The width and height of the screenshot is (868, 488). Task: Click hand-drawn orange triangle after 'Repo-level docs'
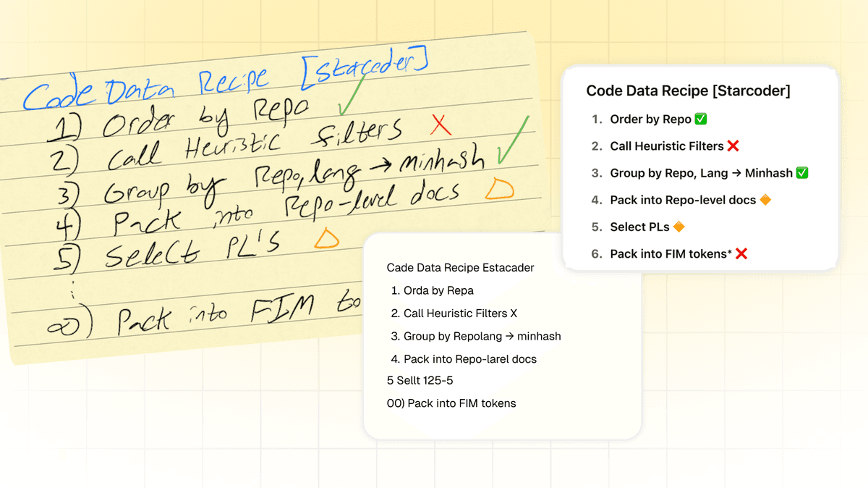499,190
